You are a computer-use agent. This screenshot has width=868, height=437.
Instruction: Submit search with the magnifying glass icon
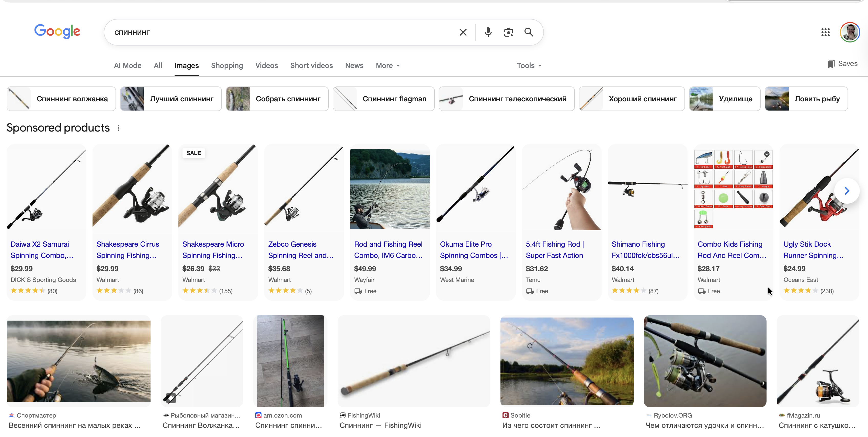pos(529,32)
